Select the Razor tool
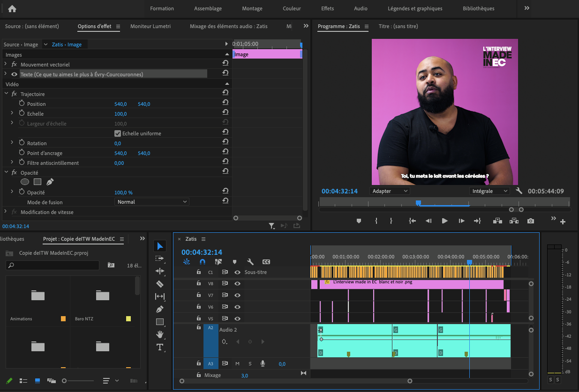The width and height of the screenshot is (579, 392). click(160, 283)
